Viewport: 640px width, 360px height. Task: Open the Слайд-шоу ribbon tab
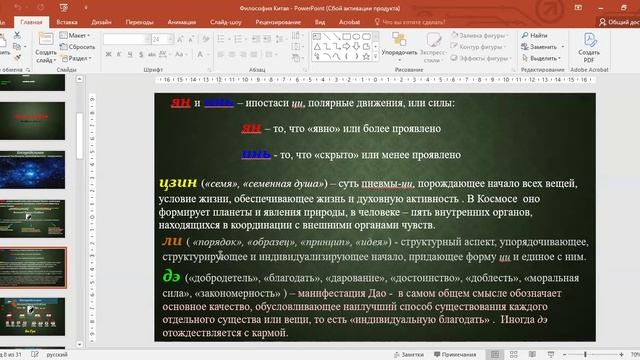pyautogui.click(x=226, y=22)
